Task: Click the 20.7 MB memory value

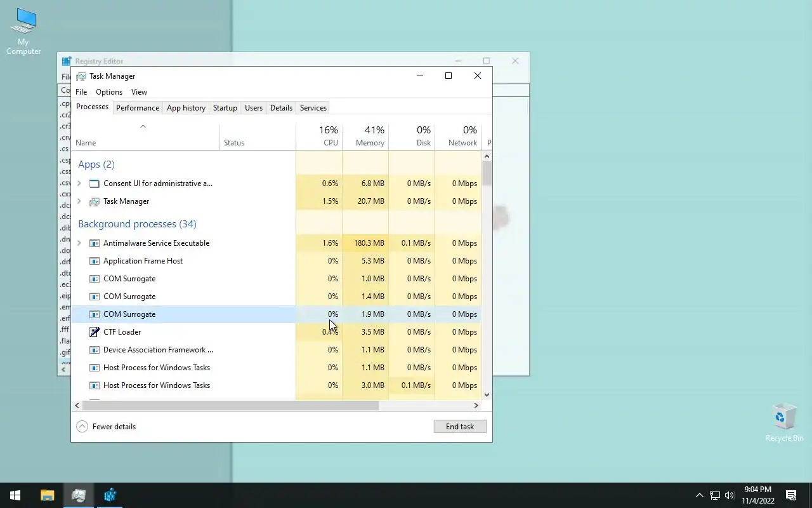Action: coord(370,201)
